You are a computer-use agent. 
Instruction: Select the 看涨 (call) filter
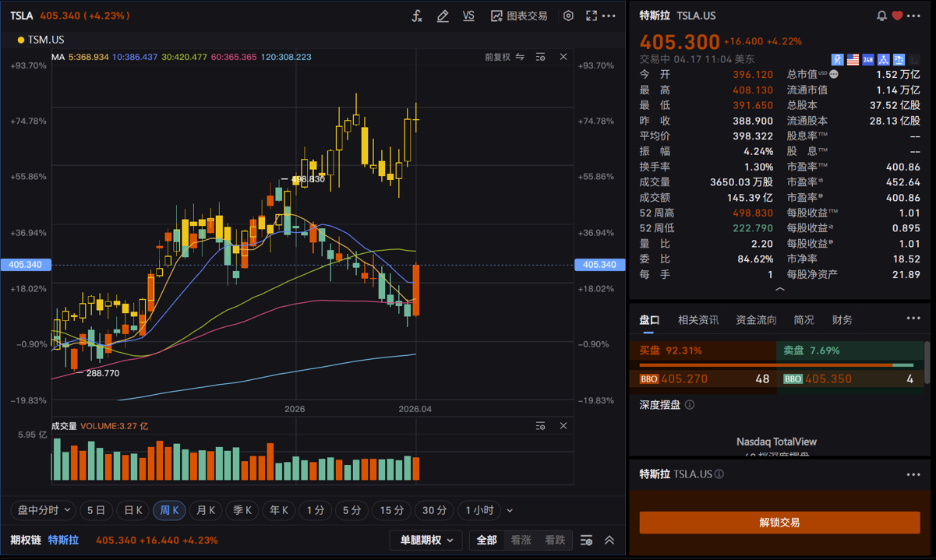click(x=520, y=540)
